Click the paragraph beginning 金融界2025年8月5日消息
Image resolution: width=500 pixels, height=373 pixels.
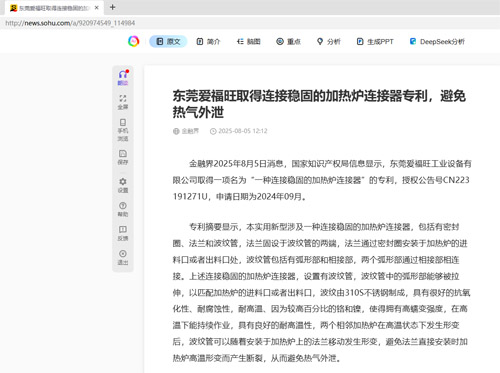click(322, 180)
